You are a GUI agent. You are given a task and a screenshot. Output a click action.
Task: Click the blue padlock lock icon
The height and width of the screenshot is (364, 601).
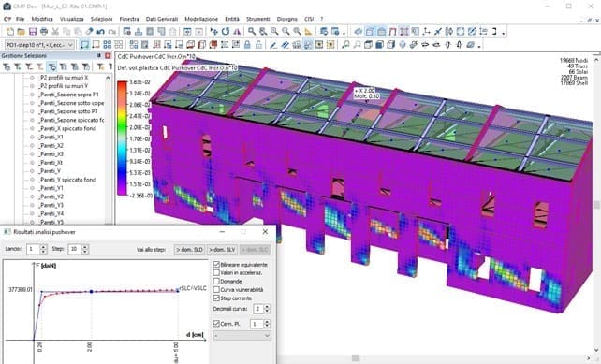pyautogui.click(x=247, y=45)
